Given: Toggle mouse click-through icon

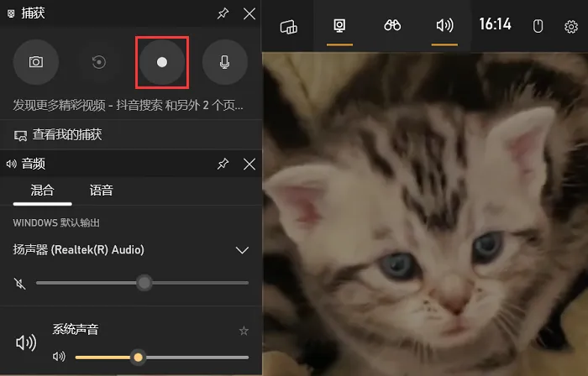Looking at the screenshot, I should pyautogui.click(x=538, y=26).
